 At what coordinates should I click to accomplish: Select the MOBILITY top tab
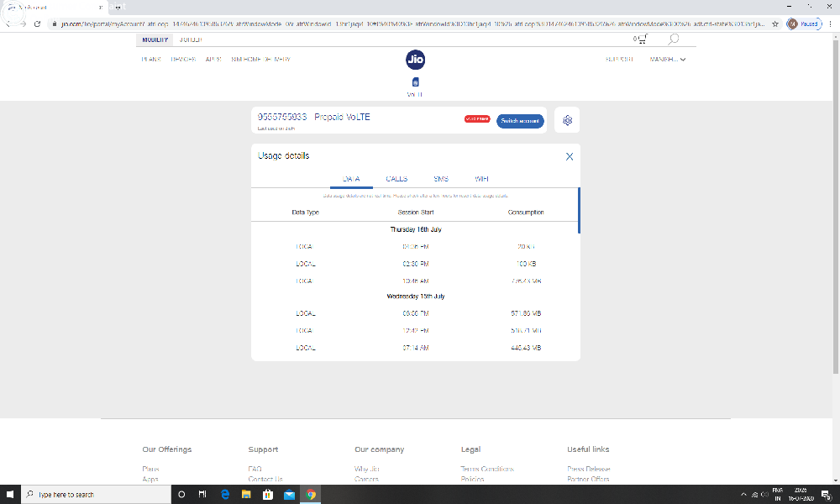(155, 39)
